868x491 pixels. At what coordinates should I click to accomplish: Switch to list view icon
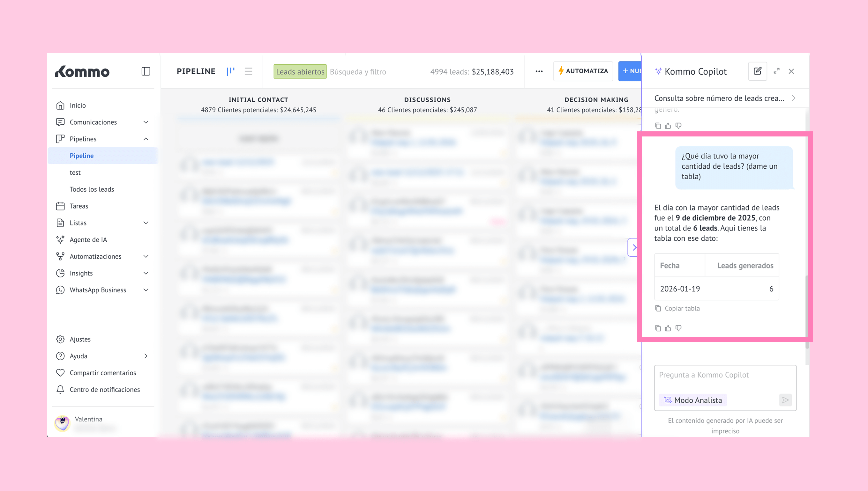tap(248, 71)
